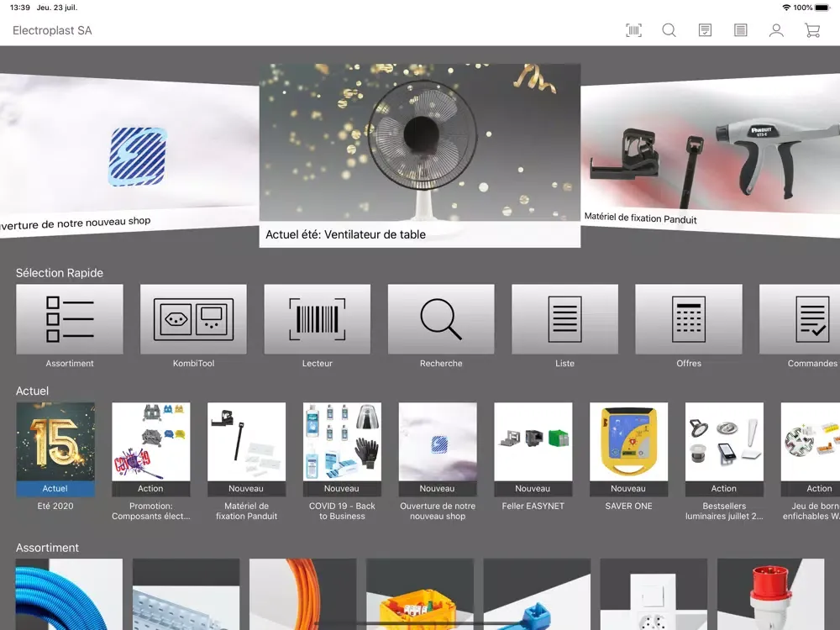
Task: Open the shopping cart icon
Action: (x=812, y=30)
